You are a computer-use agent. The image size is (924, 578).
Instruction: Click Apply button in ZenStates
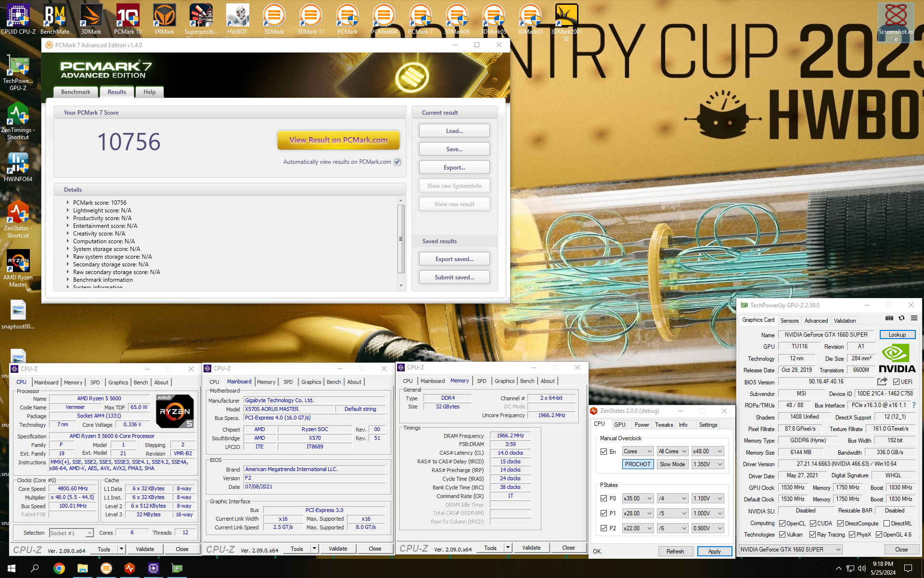click(714, 552)
